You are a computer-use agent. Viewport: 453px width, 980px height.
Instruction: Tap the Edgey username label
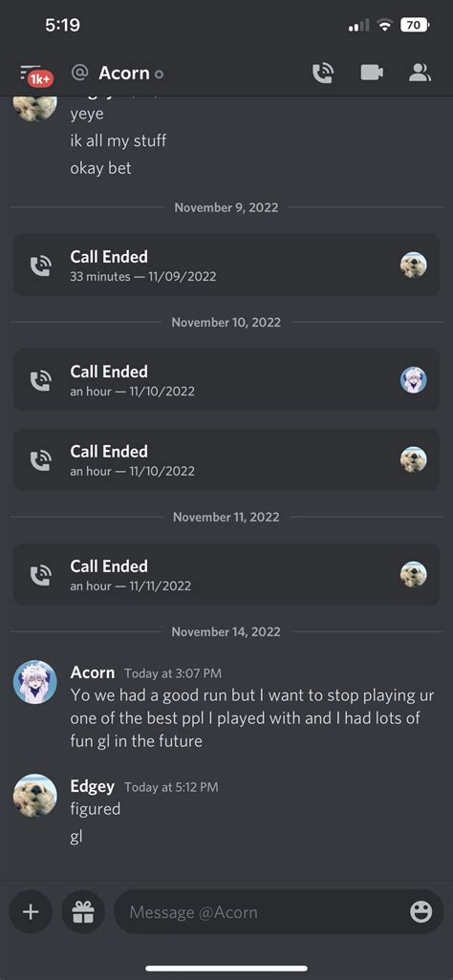(92, 786)
